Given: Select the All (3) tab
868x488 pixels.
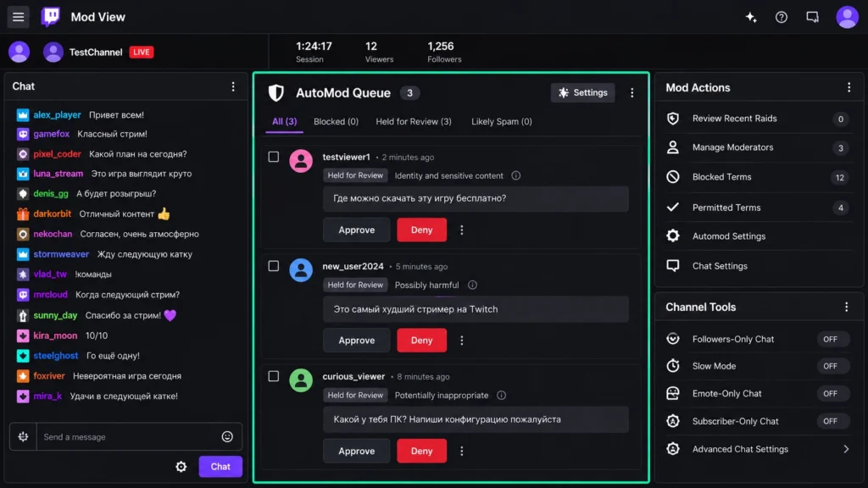Looking at the screenshot, I should (x=284, y=122).
